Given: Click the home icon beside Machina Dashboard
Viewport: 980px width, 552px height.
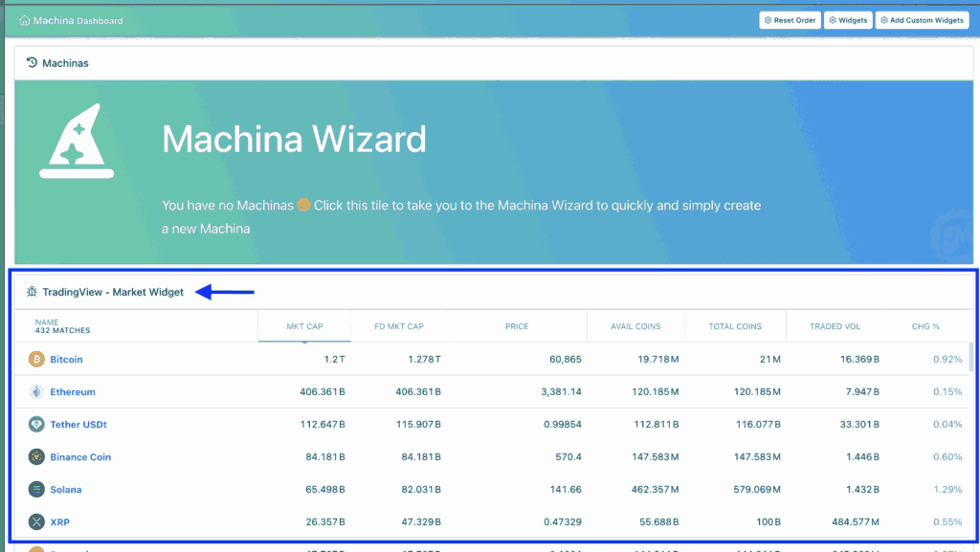Looking at the screenshot, I should [x=24, y=21].
